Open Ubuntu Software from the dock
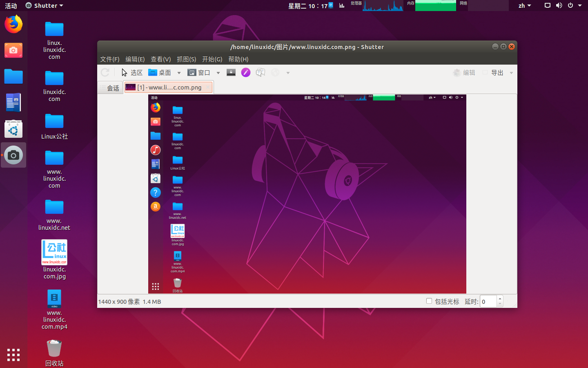This screenshot has width=588, height=368. 13,129
